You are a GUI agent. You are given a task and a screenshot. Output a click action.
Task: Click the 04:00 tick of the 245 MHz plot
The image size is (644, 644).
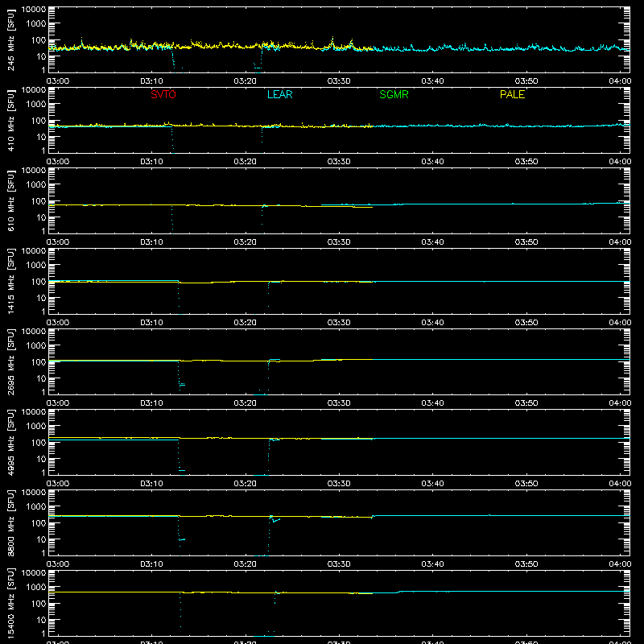[x=620, y=81]
